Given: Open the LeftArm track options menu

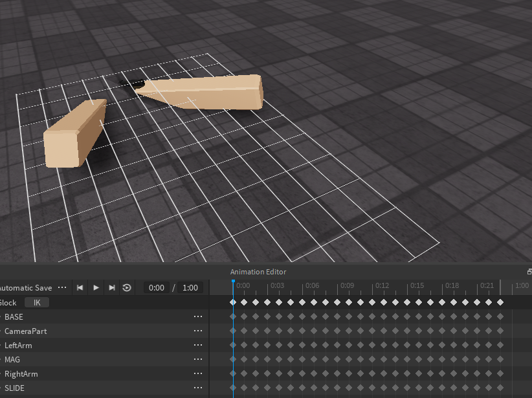Looking at the screenshot, I should (x=197, y=345).
